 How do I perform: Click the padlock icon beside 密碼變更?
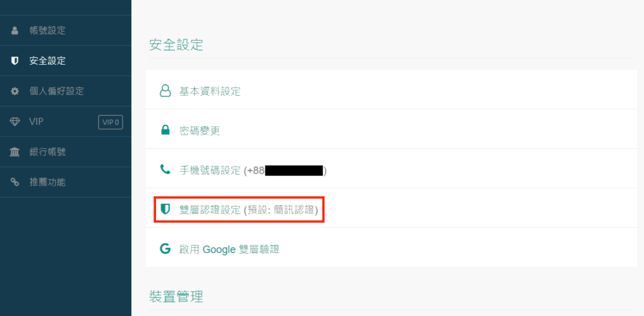165,131
